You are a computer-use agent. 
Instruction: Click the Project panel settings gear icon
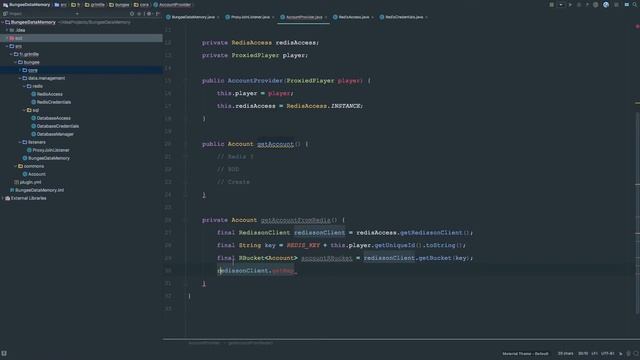point(149,13)
